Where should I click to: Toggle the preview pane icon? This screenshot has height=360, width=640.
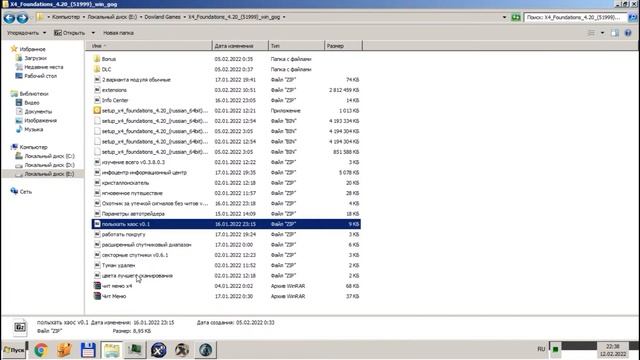(x=615, y=33)
